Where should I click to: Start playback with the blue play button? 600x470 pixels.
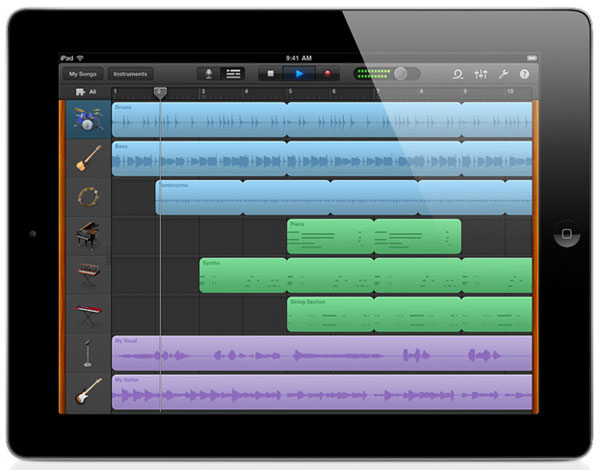[299, 73]
